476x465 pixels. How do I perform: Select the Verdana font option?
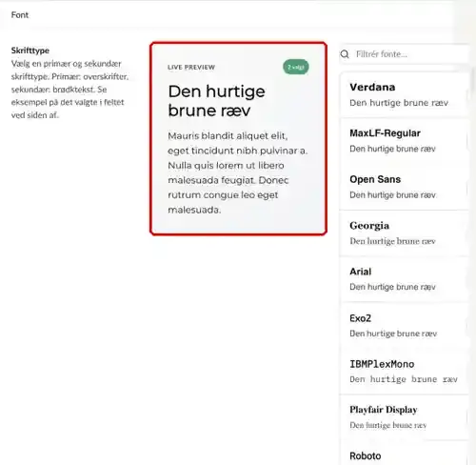[x=404, y=94]
